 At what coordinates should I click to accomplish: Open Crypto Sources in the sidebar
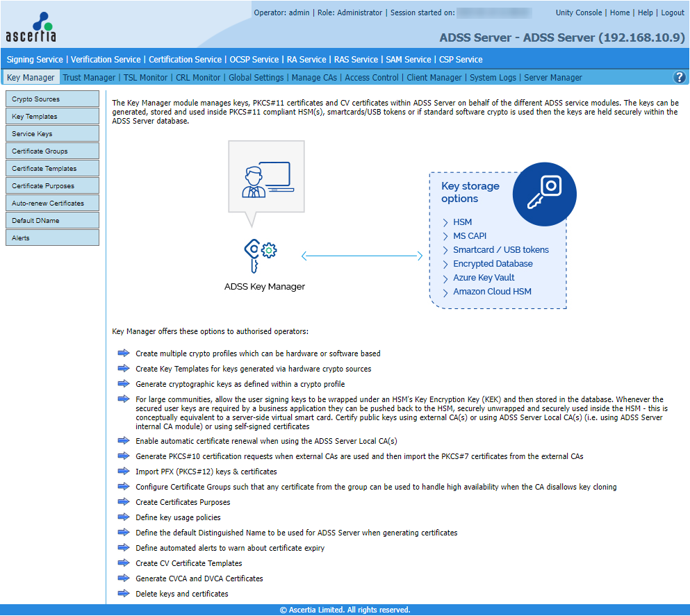[52, 99]
